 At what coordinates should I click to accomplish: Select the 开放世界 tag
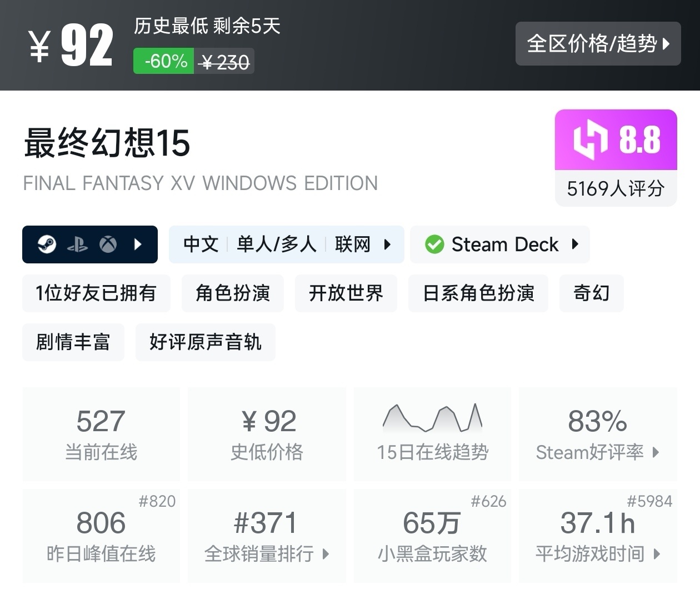pyautogui.click(x=346, y=293)
